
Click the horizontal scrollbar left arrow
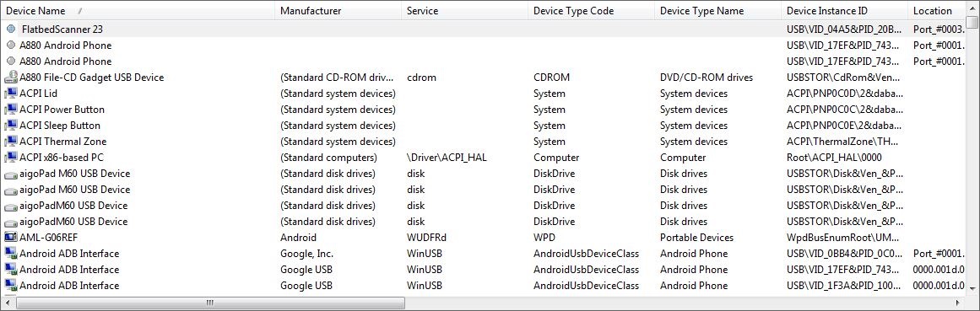pos(8,303)
